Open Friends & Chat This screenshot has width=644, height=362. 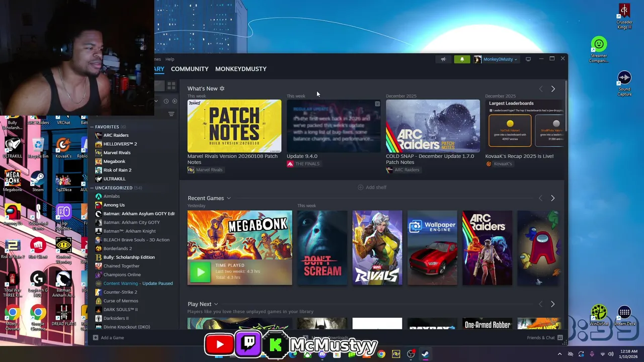[x=541, y=338]
